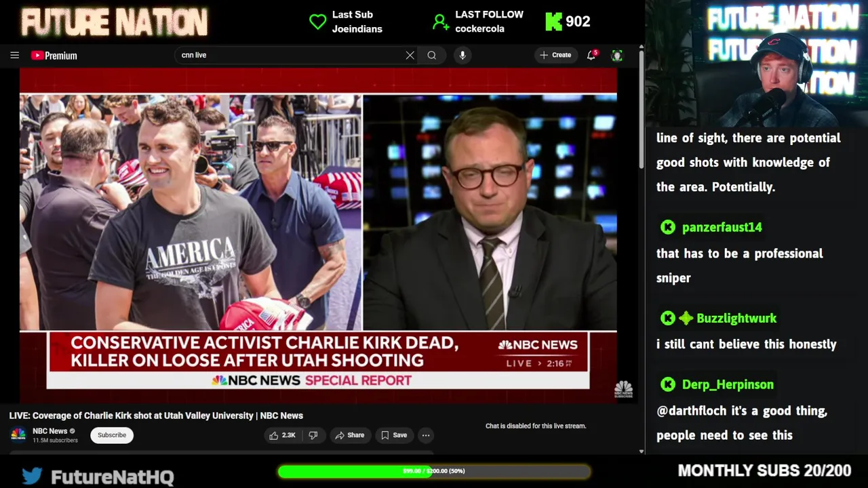868x488 pixels.
Task: Click the streamer webcam feed
Action: pyautogui.click(x=757, y=64)
